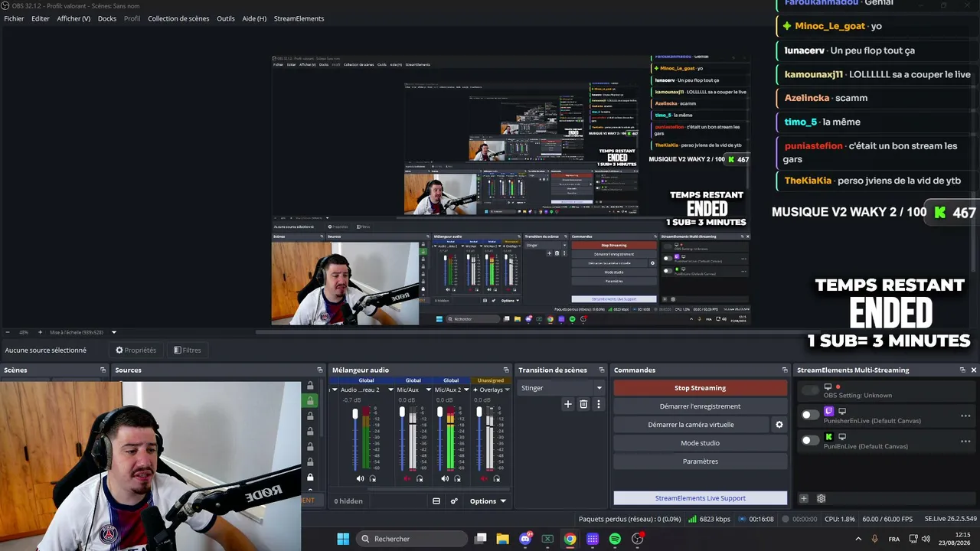The image size is (980, 551).
Task: Open the Overlays channel dropdown
Action: coord(507,390)
